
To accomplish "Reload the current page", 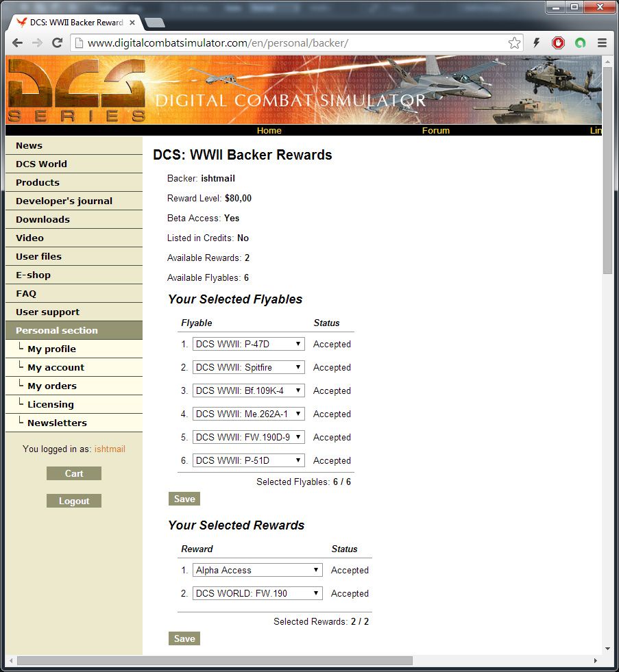I will point(57,42).
